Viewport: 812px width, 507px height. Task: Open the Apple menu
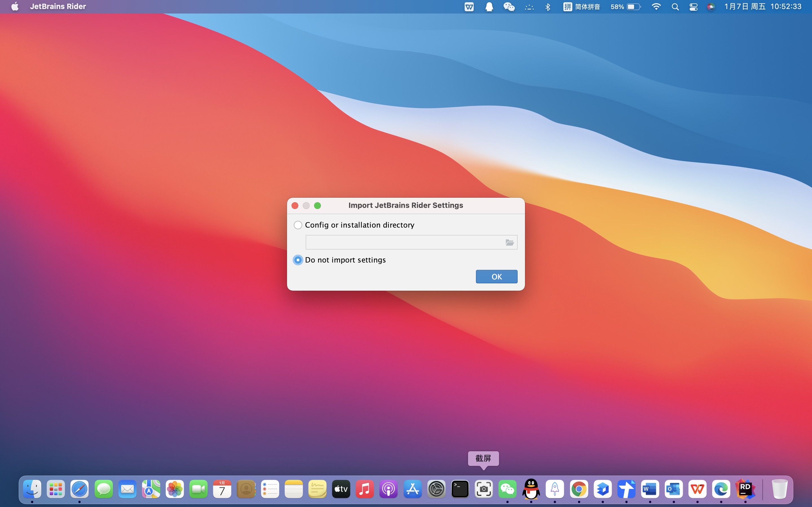coord(15,6)
